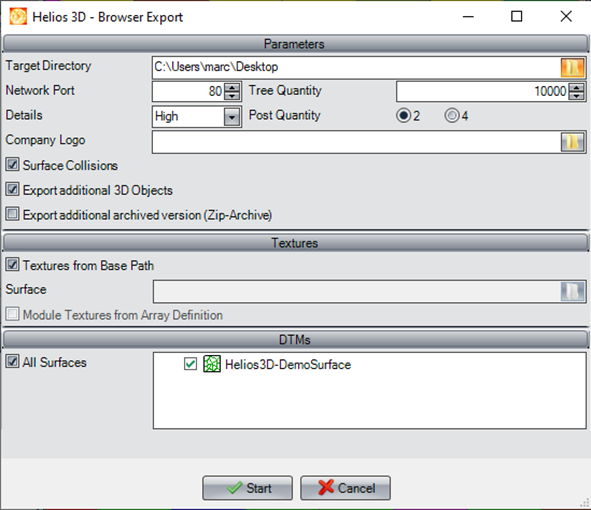Image resolution: width=591 pixels, height=510 pixels.
Task: Collapse the DTMs section header
Action: click(x=295, y=340)
